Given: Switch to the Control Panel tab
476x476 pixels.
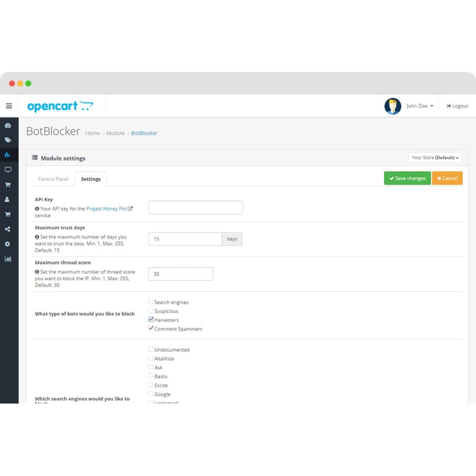Looking at the screenshot, I should [x=53, y=179].
